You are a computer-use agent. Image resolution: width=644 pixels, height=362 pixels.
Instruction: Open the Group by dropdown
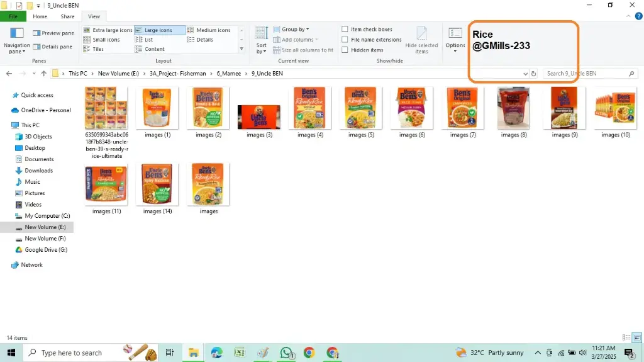point(292,29)
